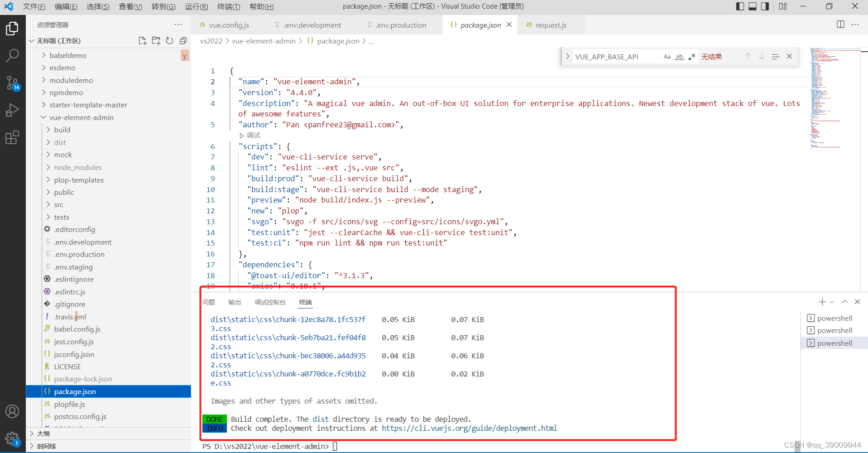
Task: Open the Accounts menu icon
Action: pyautogui.click(x=12, y=411)
